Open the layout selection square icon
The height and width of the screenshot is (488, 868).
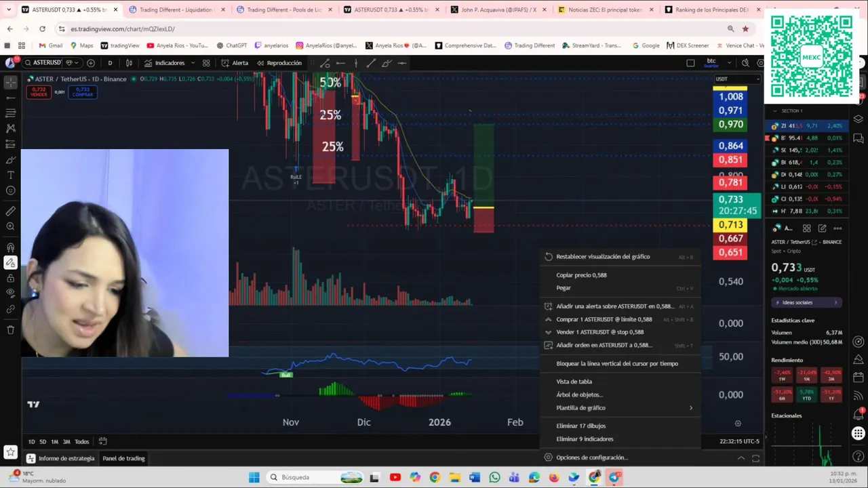point(690,63)
